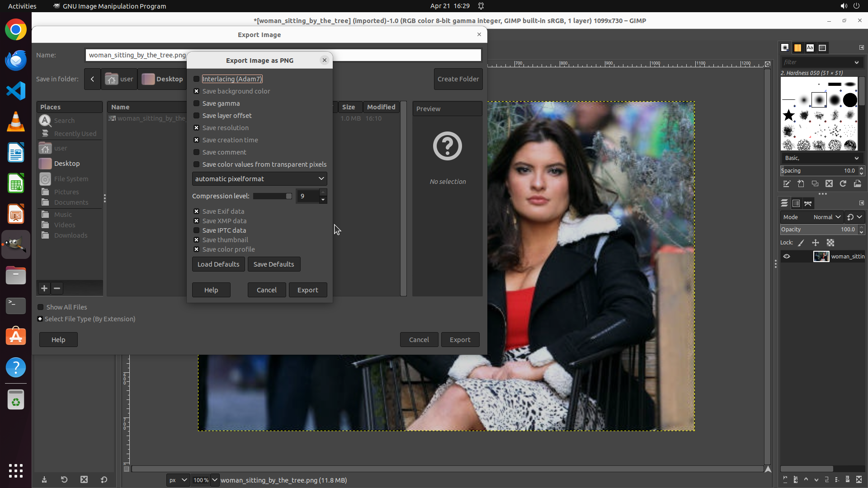Click the Edit brush icon
Image resolution: width=868 pixels, height=488 pixels.
[787, 184]
